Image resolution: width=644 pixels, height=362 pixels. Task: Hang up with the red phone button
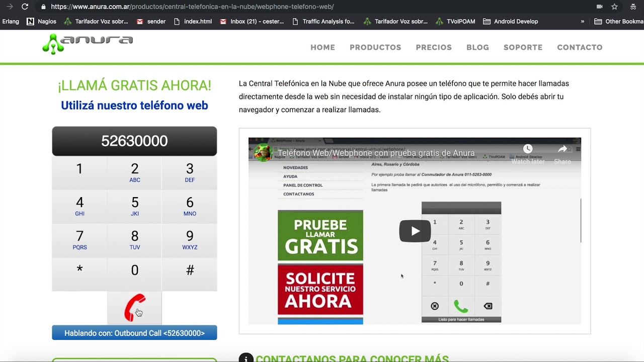point(134,308)
